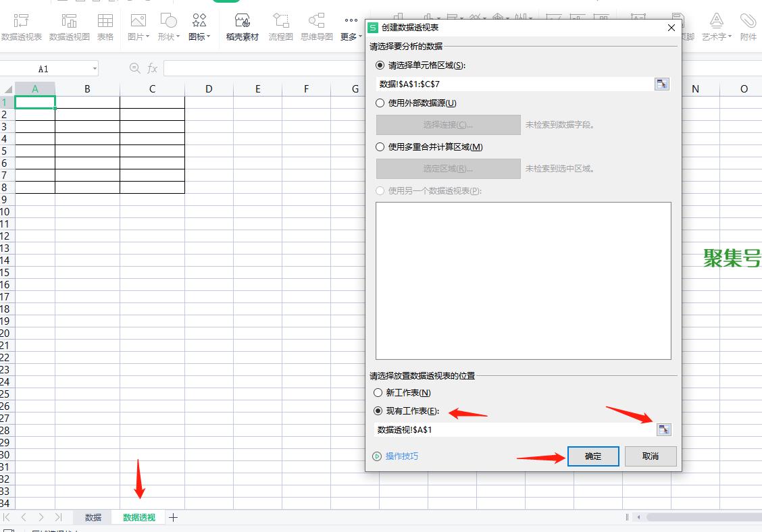Open the 操作技巧 tips link

(x=401, y=456)
